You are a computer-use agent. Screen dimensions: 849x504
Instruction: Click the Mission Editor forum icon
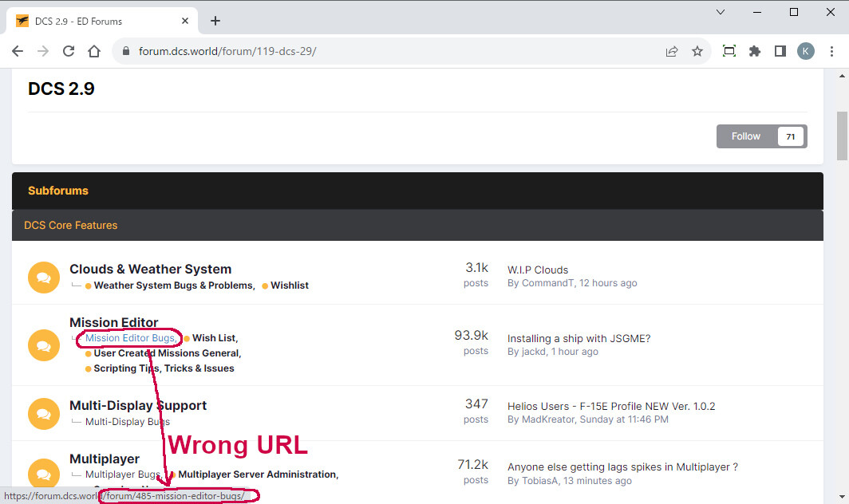(44, 345)
